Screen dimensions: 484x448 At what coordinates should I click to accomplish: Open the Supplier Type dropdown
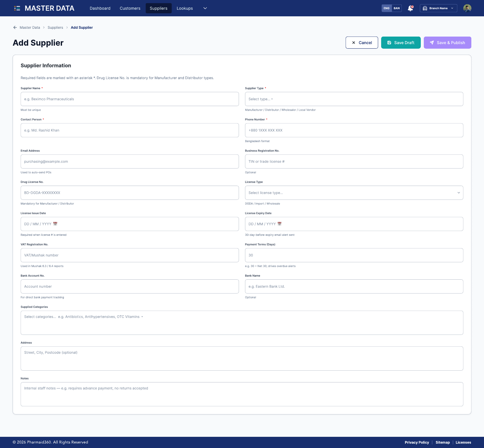point(354,99)
